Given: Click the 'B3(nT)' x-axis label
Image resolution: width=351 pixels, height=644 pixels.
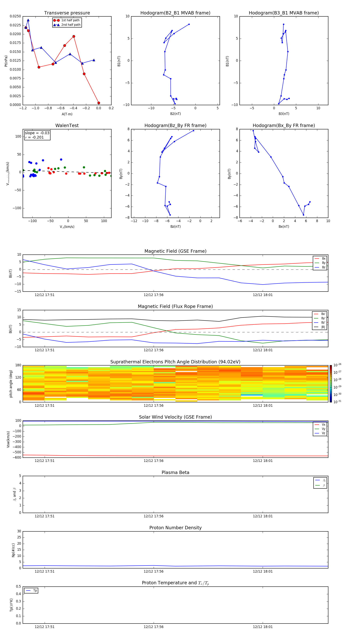Looking at the screenshot, I should point(284,114).
